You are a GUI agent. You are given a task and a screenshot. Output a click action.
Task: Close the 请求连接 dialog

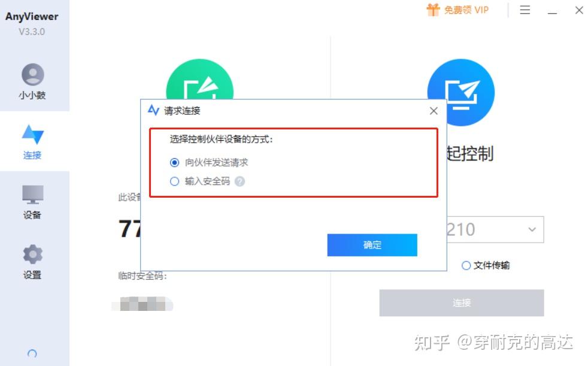(x=434, y=111)
